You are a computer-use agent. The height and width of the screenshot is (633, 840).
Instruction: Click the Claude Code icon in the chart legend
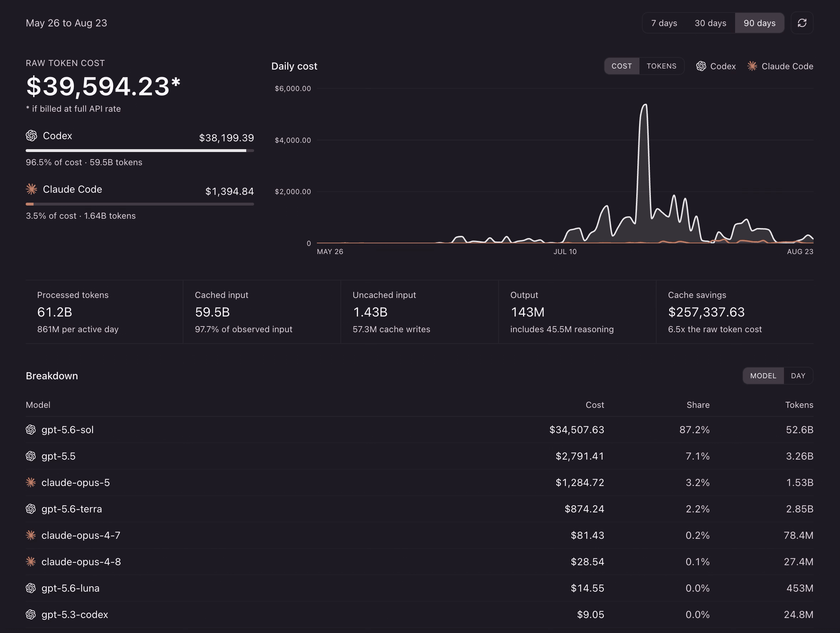752,66
